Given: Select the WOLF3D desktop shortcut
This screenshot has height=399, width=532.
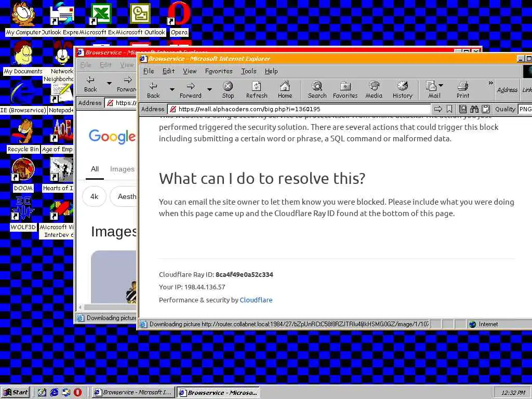Looking at the screenshot, I should point(23,214).
